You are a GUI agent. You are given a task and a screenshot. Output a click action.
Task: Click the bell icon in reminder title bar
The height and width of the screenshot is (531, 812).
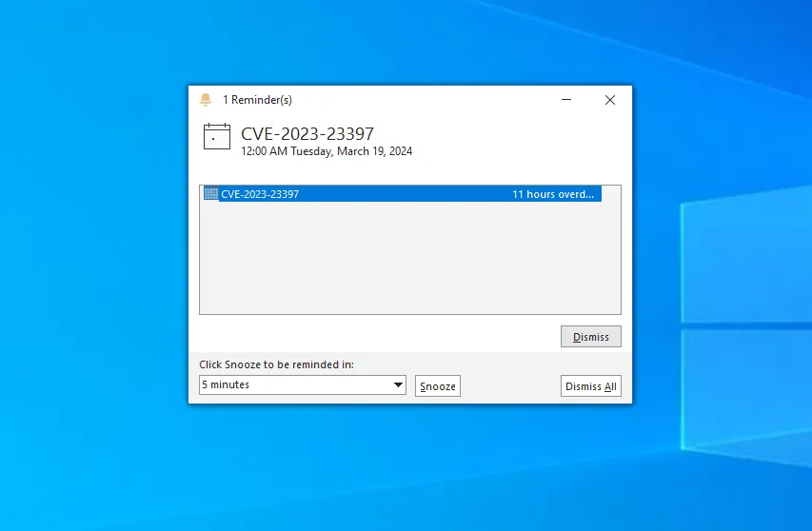[x=206, y=100]
